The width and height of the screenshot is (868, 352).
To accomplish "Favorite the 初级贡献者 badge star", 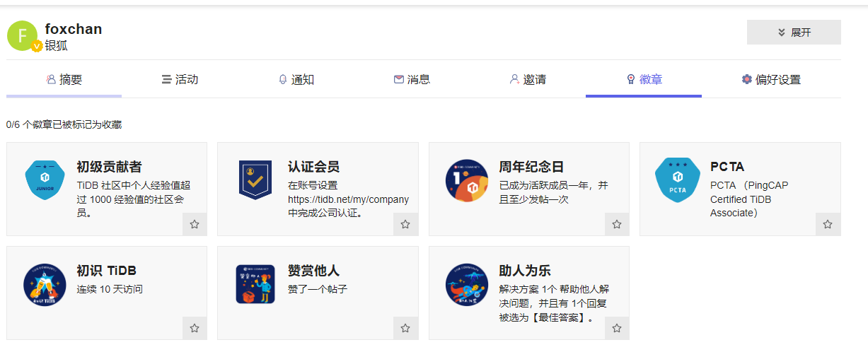I will click(x=195, y=224).
